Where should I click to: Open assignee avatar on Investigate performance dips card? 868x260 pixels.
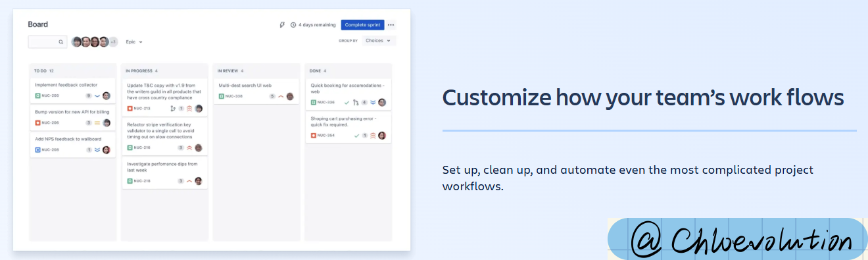coord(199,180)
